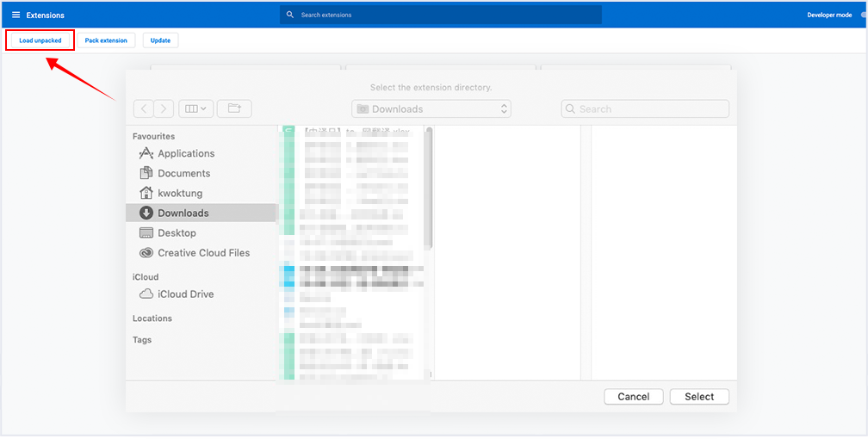Click the Extensions page title
This screenshot has width=868, height=439.
tap(46, 15)
